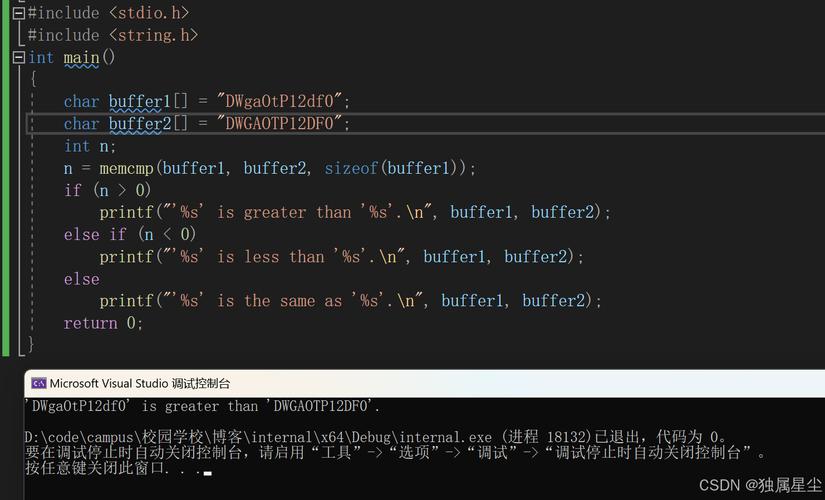Click the 'is greater than' printf statement
This screenshot has width=825, height=500.
click(354, 212)
